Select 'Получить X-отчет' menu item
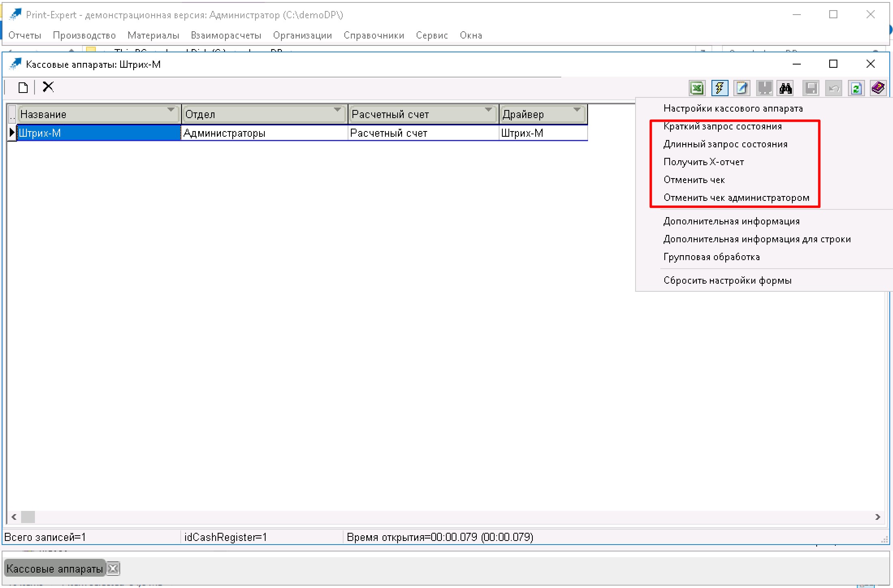The image size is (893, 588). point(705,162)
